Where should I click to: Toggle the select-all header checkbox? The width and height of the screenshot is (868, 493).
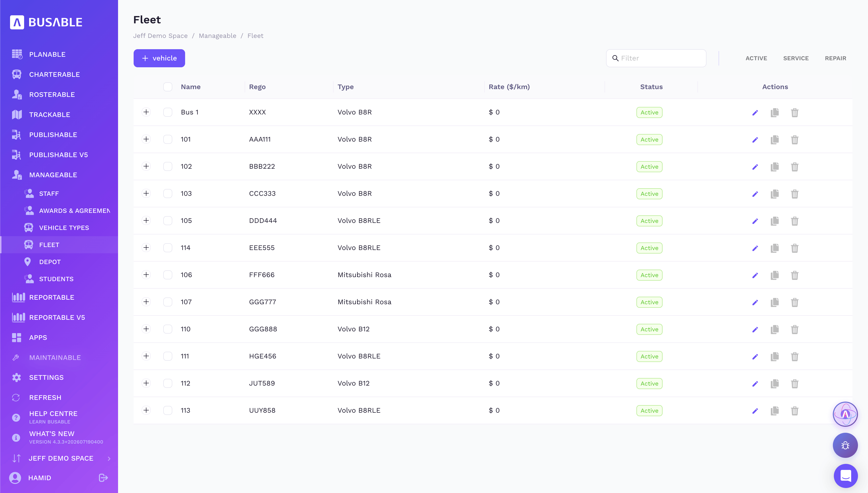168,87
